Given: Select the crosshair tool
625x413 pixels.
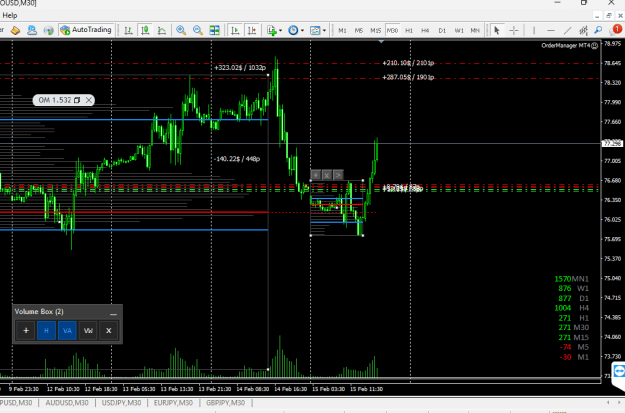Looking at the screenshot, I should pos(514,30).
